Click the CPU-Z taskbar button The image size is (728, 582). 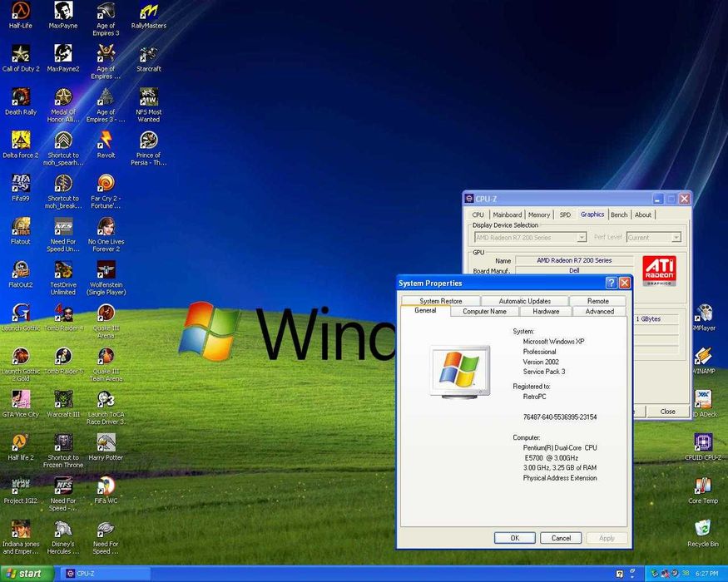click(x=106, y=574)
